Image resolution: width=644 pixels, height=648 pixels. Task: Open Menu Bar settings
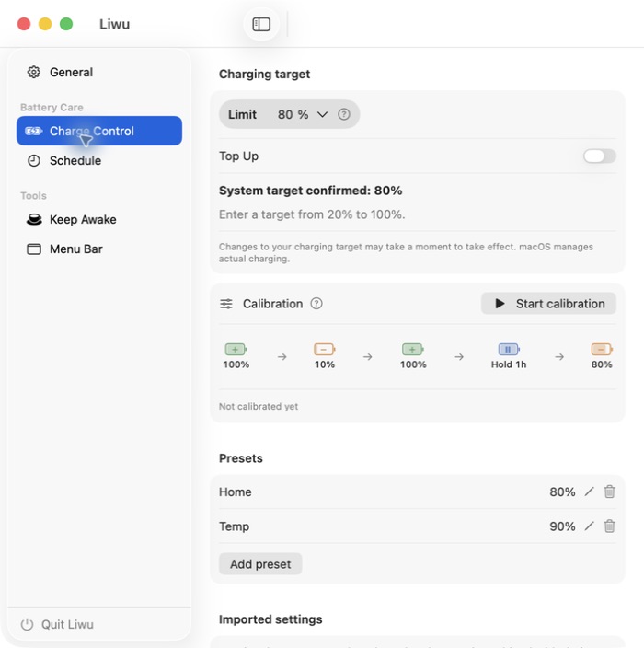[x=99, y=249]
